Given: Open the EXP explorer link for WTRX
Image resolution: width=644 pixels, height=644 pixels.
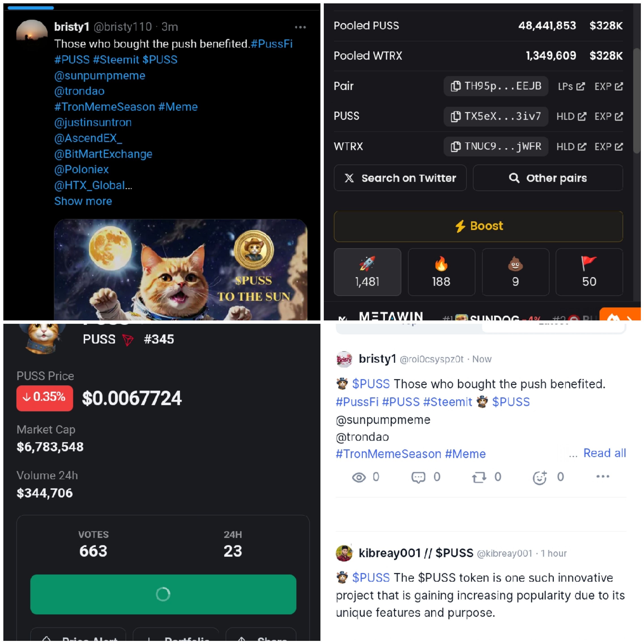Looking at the screenshot, I should tap(609, 147).
